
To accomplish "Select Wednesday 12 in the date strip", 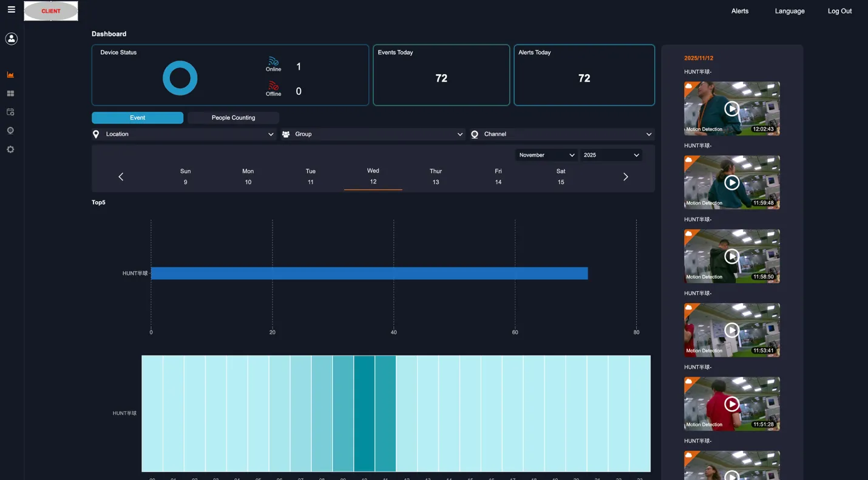I will click(x=373, y=176).
